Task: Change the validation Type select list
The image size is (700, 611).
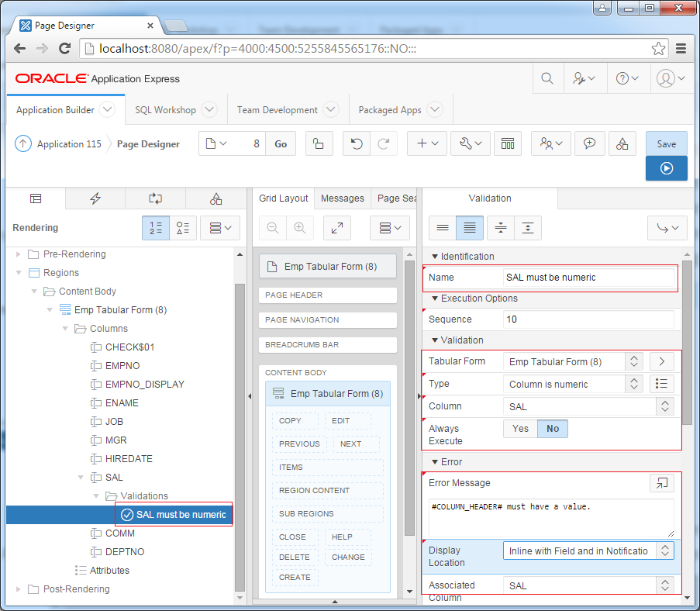Action: [x=573, y=384]
